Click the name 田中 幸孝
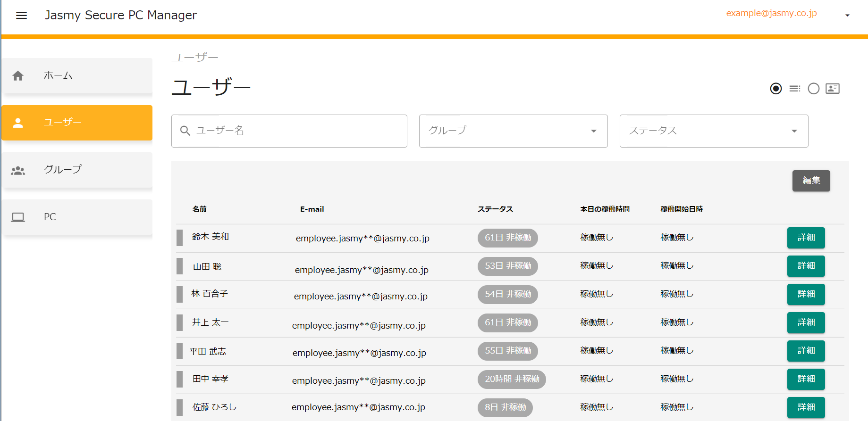The image size is (868, 421). pyautogui.click(x=211, y=379)
